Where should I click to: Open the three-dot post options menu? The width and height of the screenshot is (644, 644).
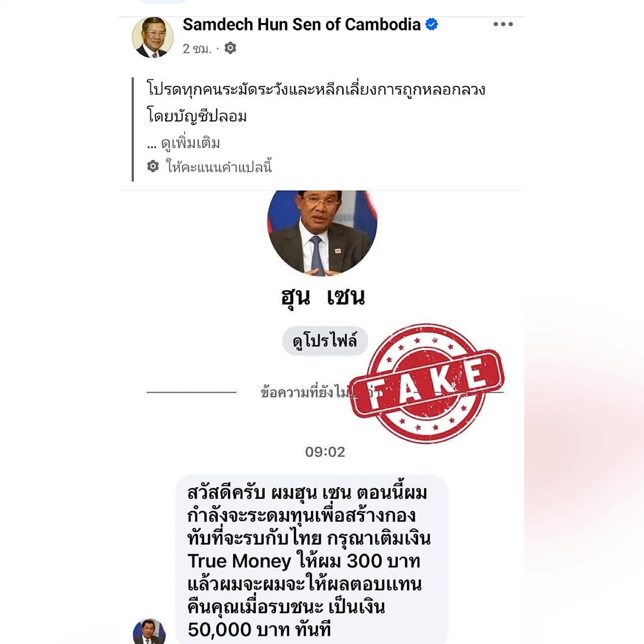coord(503,24)
